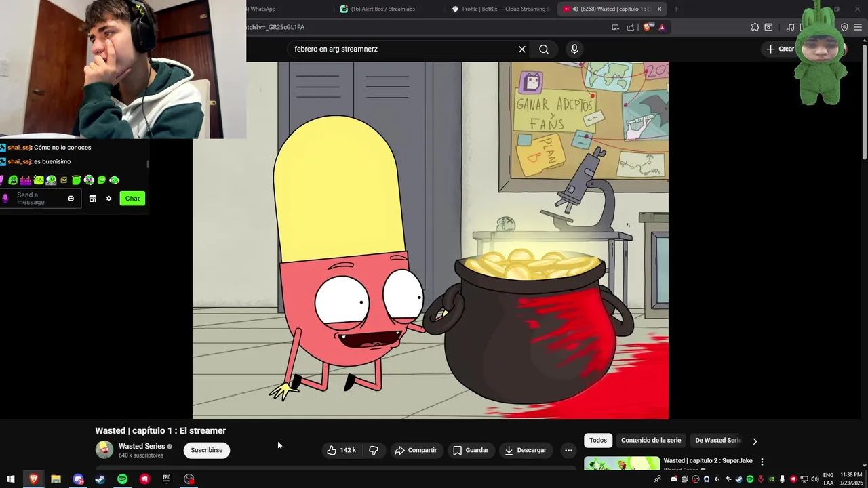The image size is (868, 488).
Task: Click the purple microphone icon in chat
Action: click(5, 199)
